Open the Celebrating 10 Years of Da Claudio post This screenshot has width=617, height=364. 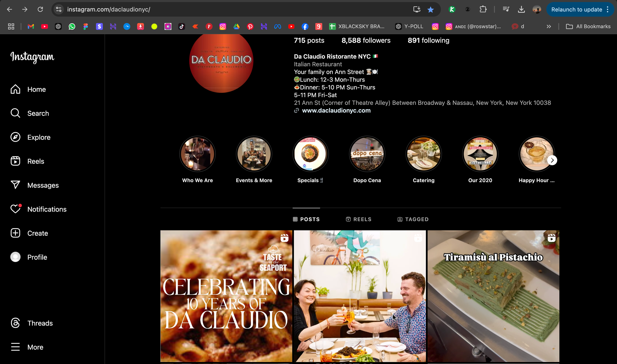tap(226, 296)
